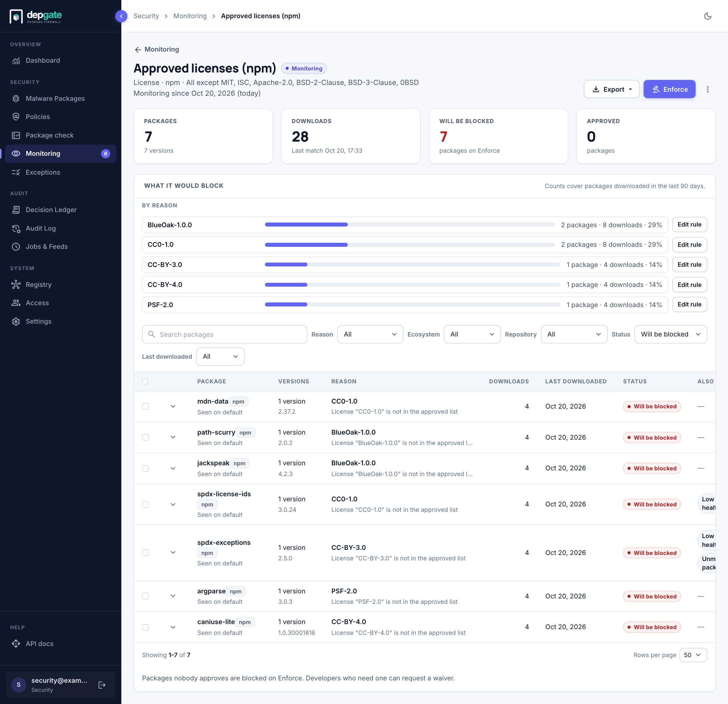The height and width of the screenshot is (704, 728).
Task: Click the API docs icon
Action: pos(16,643)
